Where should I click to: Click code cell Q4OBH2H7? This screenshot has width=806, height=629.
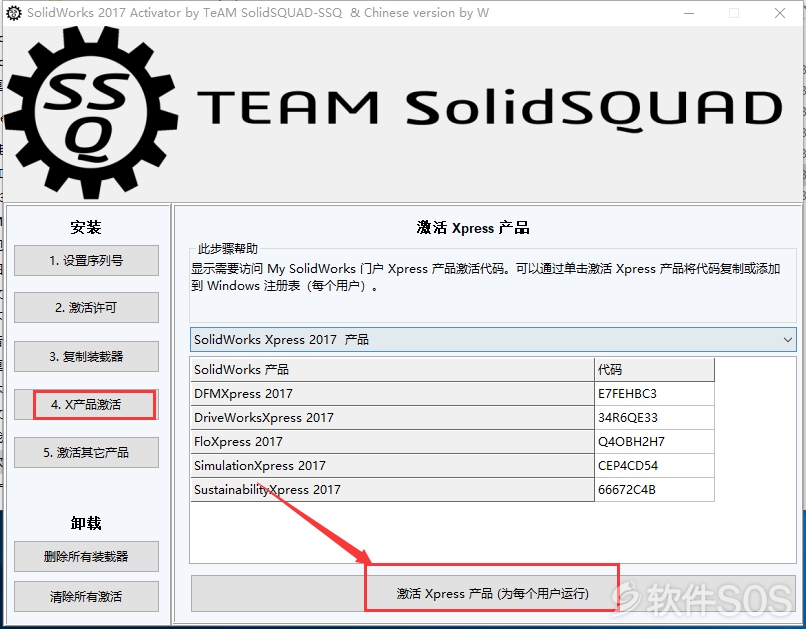654,442
